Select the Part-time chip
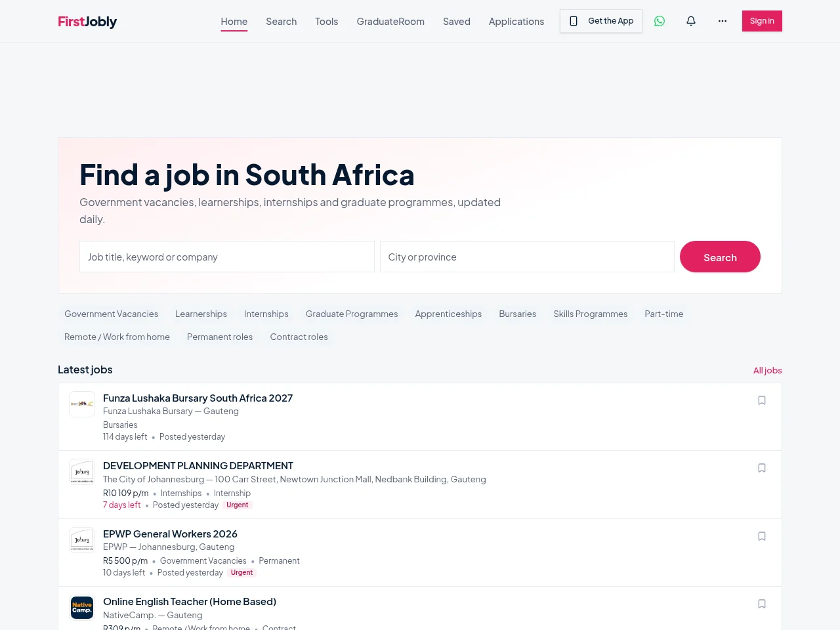The height and width of the screenshot is (630, 840). [x=664, y=314]
